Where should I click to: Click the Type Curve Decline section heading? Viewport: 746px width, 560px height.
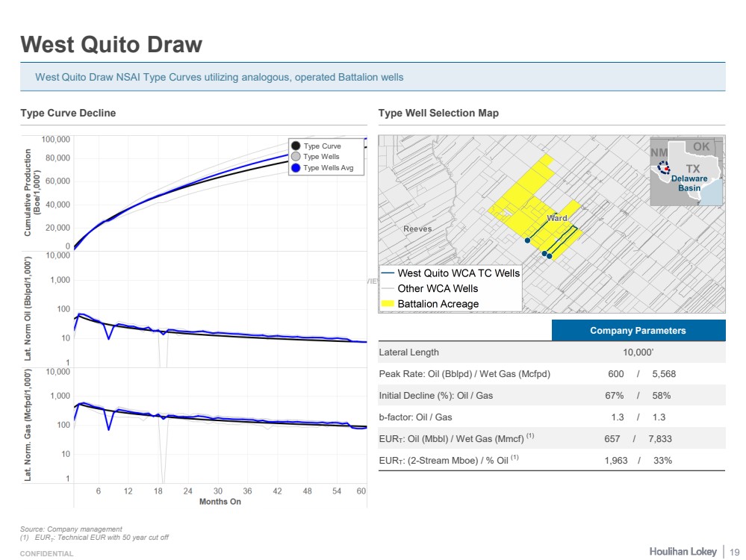(x=68, y=113)
